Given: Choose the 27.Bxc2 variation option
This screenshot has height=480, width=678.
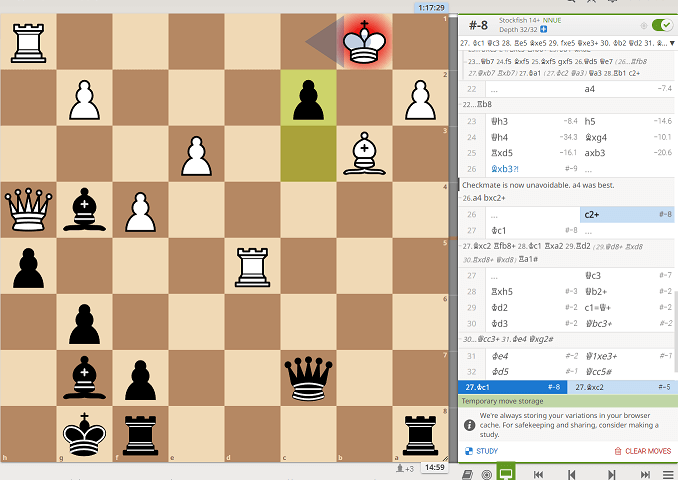Looking at the screenshot, I should coord(622,387).
